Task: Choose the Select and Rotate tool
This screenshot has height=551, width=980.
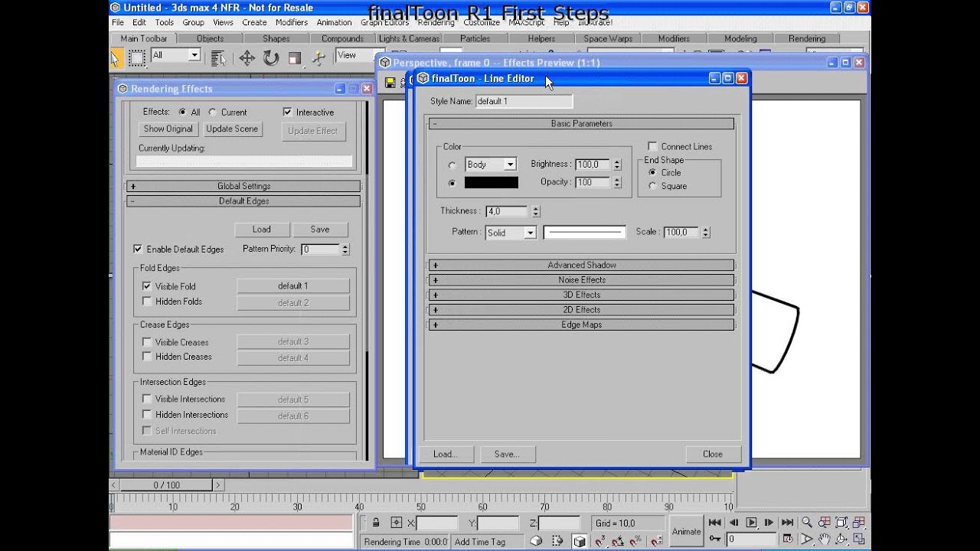Action: (271, 58)
